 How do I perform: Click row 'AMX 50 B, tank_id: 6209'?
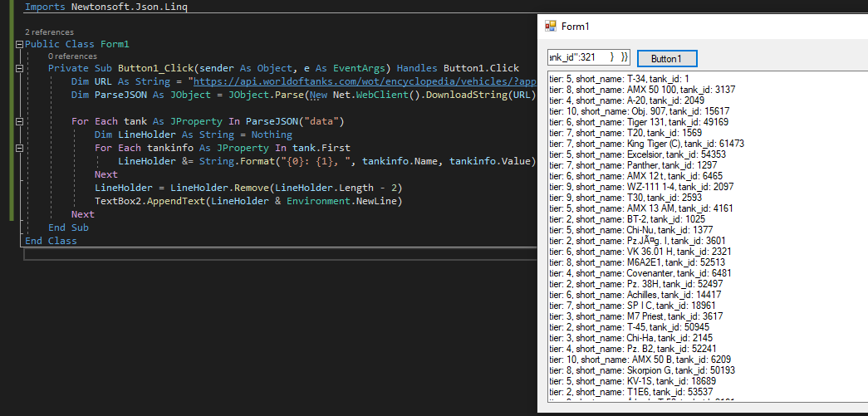(640, 359)
